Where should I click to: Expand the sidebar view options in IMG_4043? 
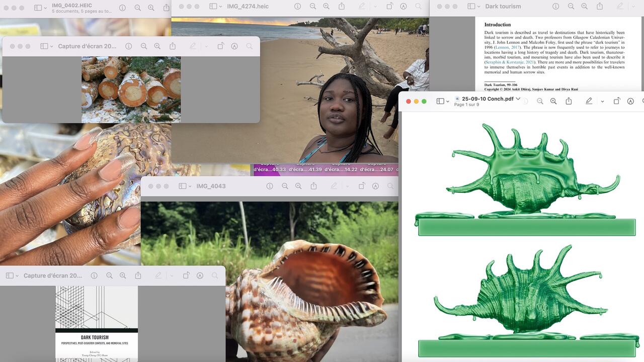190,187
